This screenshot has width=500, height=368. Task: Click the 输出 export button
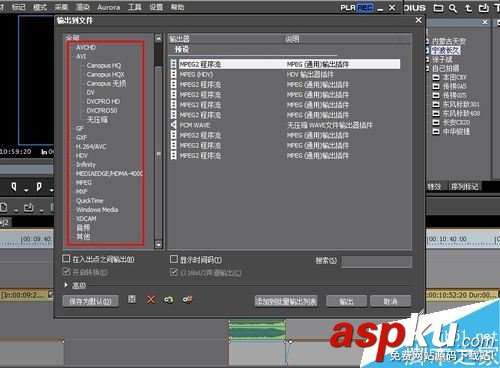click(346, 301)
